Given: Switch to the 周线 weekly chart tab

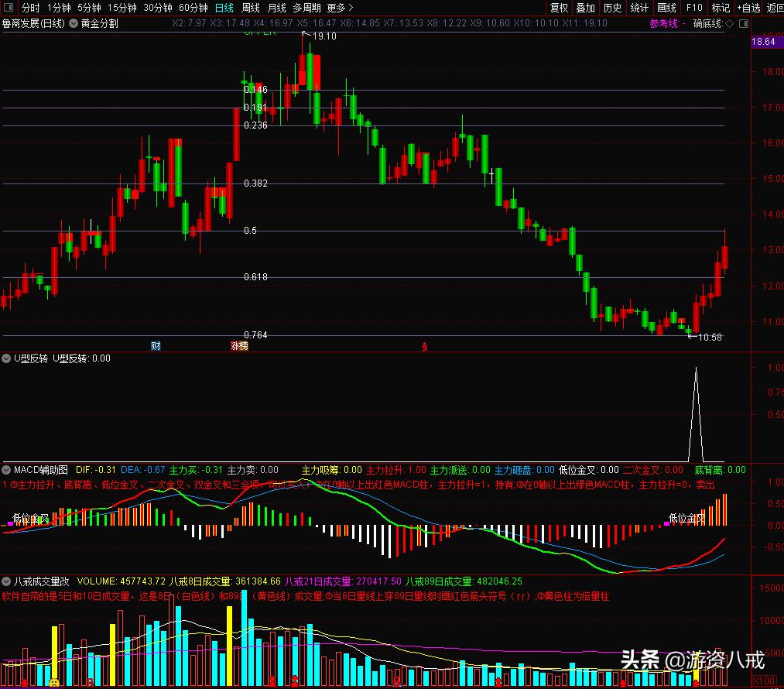Looking at the screenshot, I should tap(250, 8).
